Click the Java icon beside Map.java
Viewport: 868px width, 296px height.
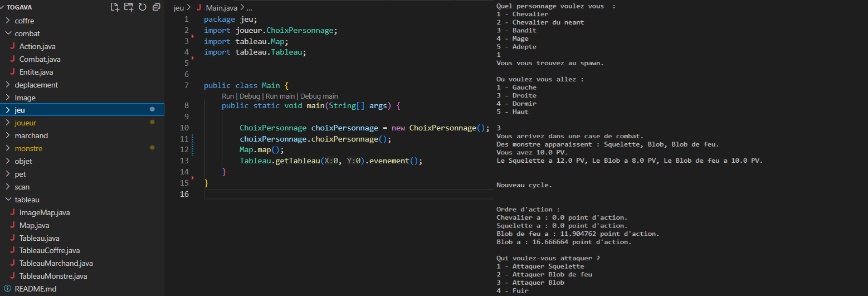12,225
